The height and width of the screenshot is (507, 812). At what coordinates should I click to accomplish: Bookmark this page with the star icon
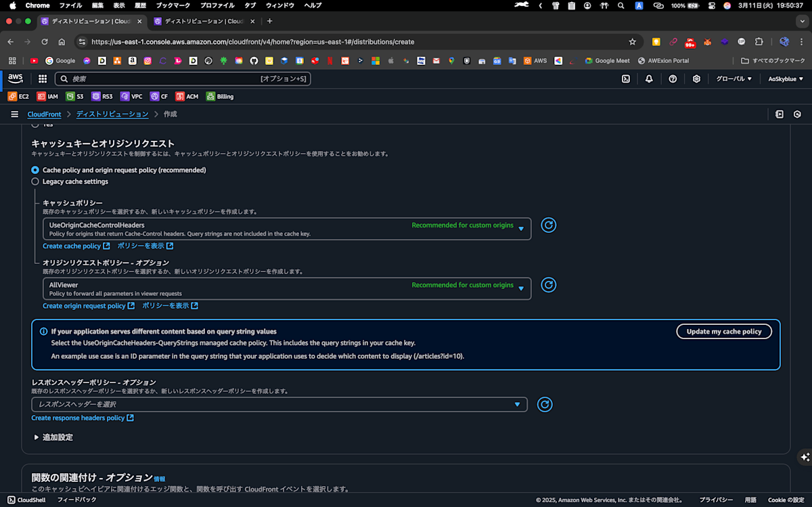pyautogui.click(x=633, y=41)
